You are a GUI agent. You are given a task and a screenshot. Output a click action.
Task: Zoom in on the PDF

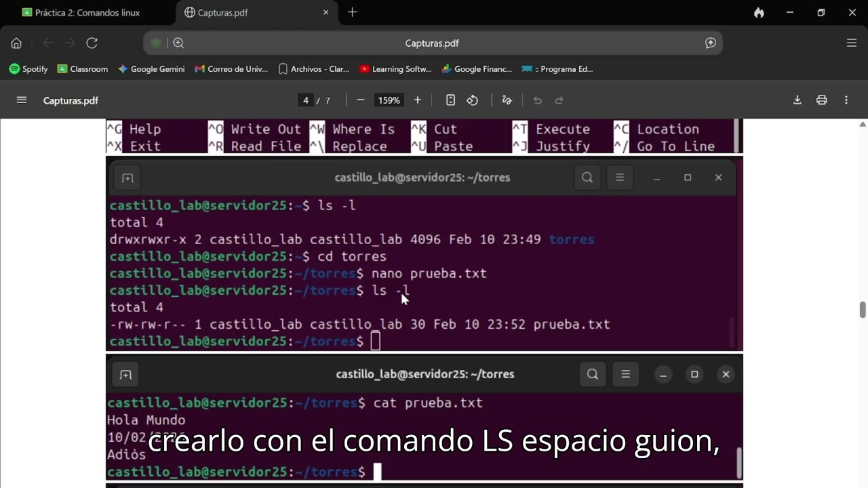click(418, 100)
